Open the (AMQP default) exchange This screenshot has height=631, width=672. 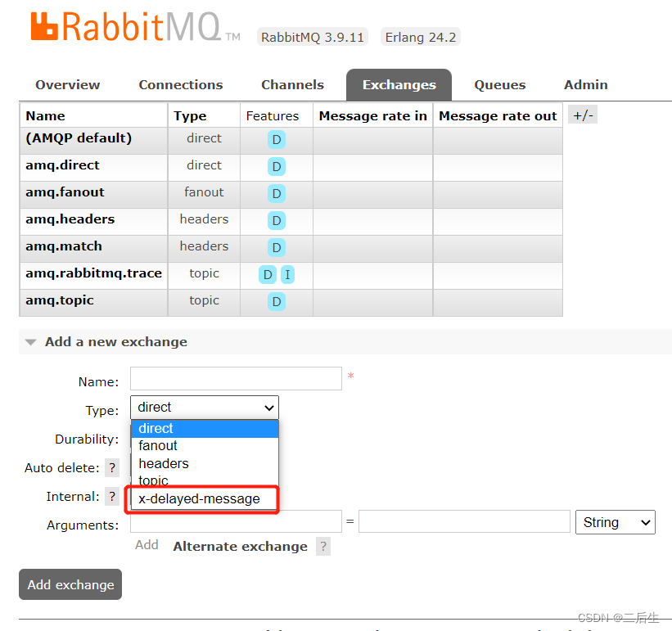[x=79, y=138]
